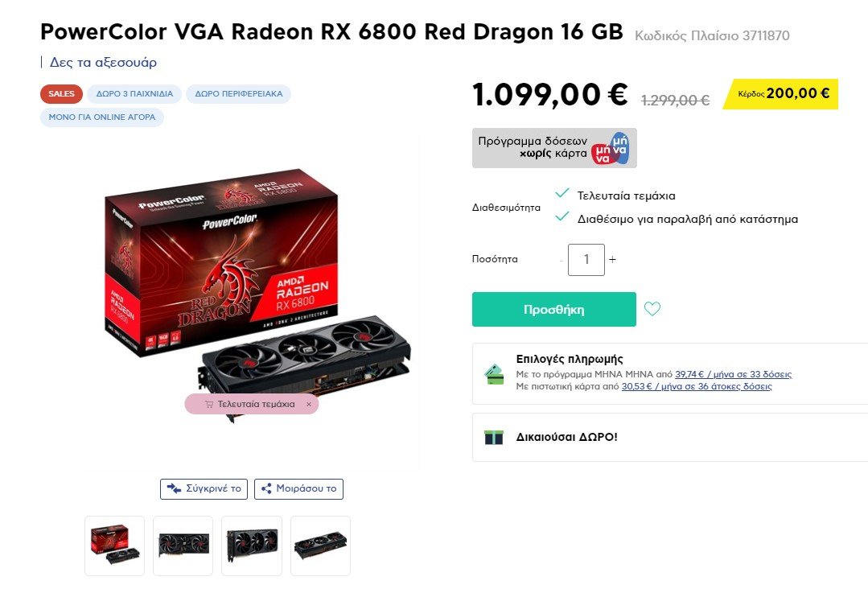Click the gift box icon
This screenshot has height=593, width=868.
click(x=493, y=438)
